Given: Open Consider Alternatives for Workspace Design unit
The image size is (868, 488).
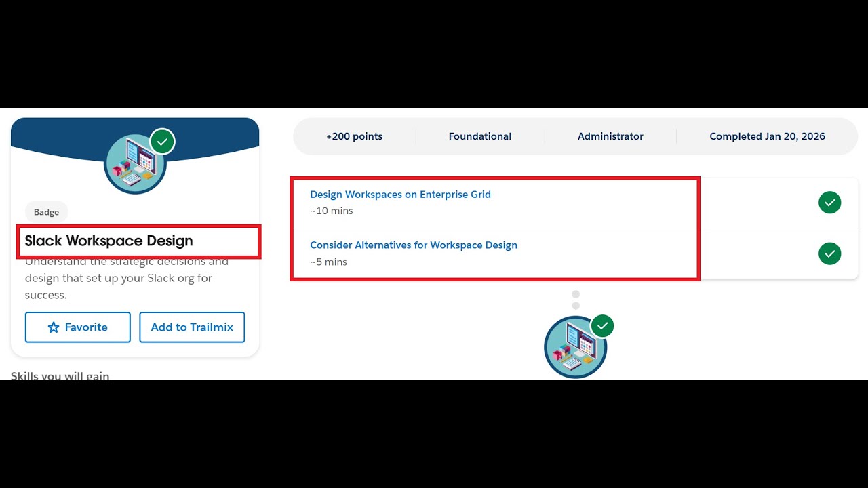Looking at the screenshot, I should (414, 245).
